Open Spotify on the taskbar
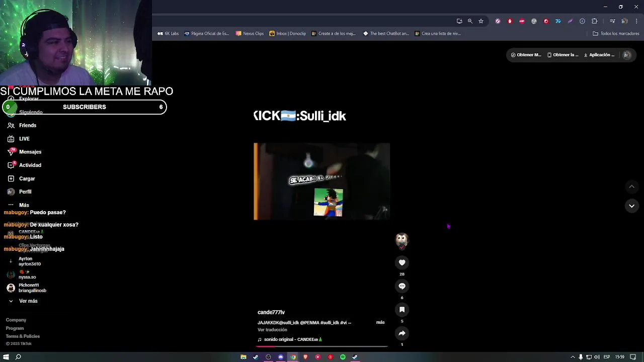 coord(343,357)
